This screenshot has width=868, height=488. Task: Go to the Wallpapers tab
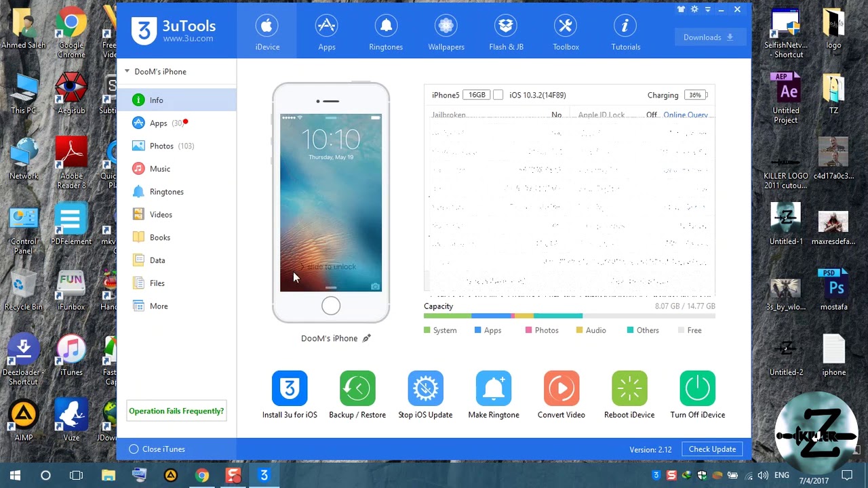[x=446, y=33]
